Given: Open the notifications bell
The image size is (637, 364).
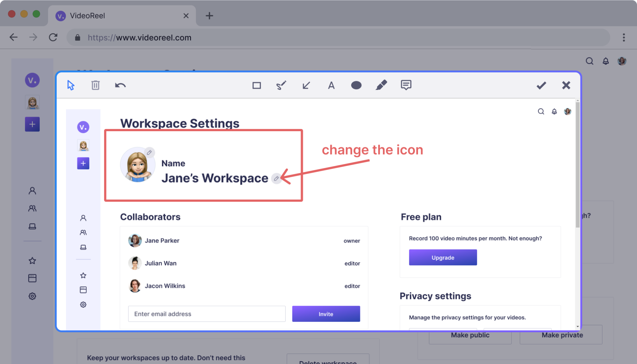Looking at the screenshot, I should pos(554,111).
